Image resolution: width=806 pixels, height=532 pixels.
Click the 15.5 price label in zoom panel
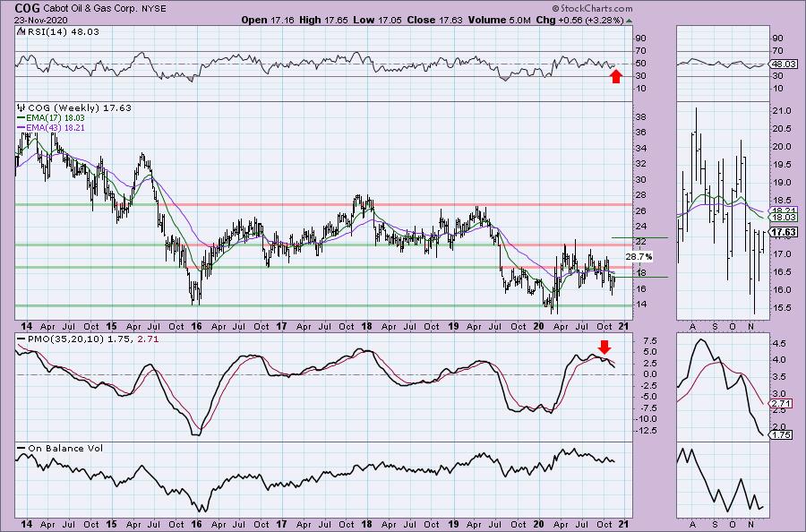(x=781, y=308)
